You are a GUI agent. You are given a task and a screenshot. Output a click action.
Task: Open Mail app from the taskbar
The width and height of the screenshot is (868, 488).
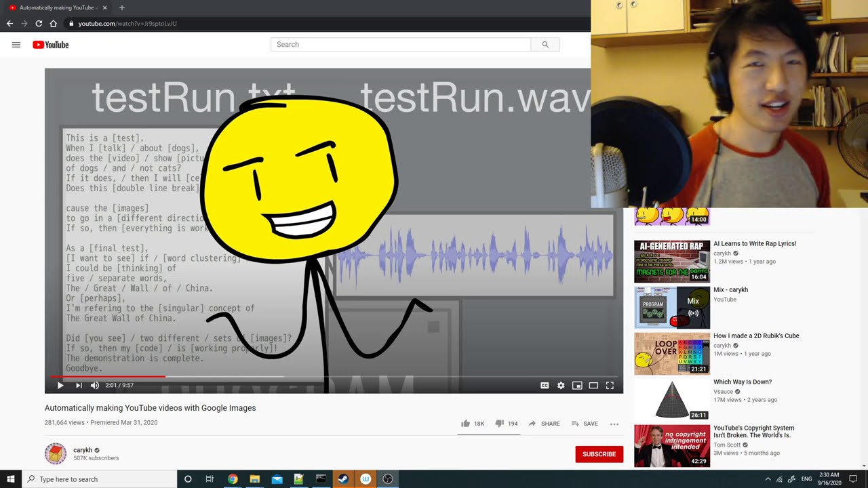pos(277,479)
